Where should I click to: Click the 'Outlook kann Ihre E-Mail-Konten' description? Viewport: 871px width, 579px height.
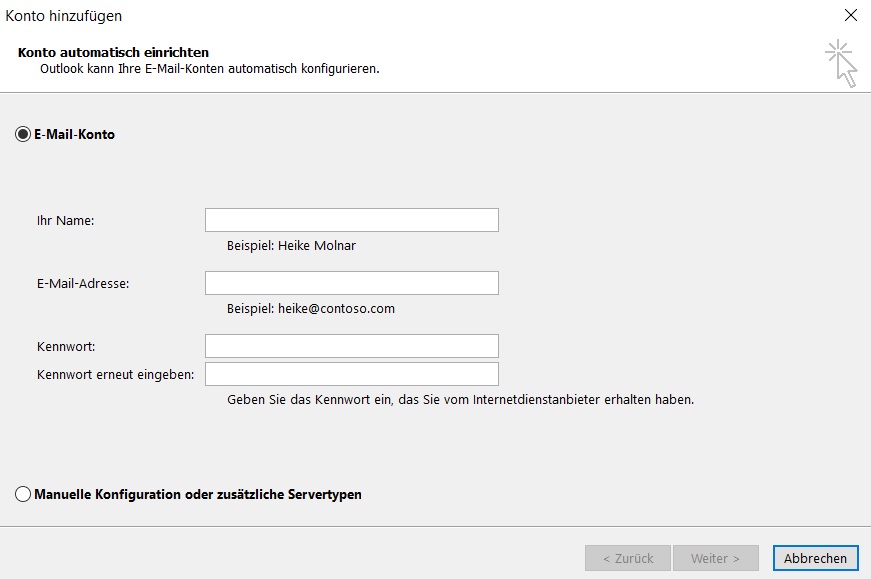[209, 69]
